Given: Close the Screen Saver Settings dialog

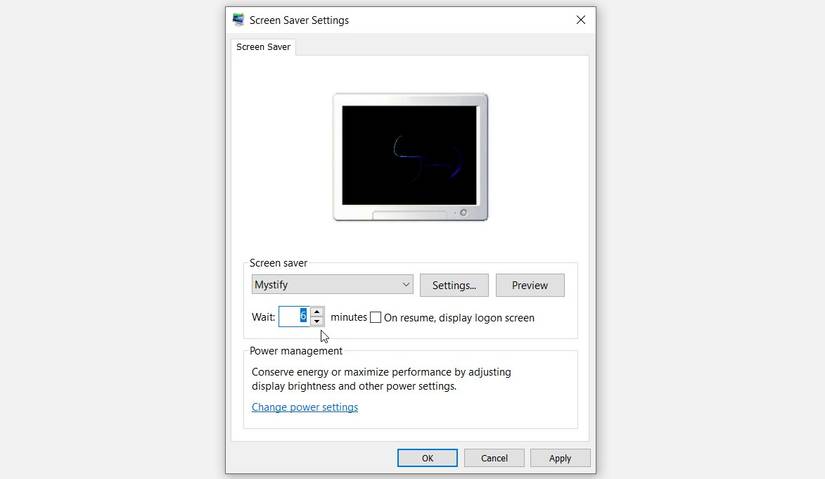Looking at the screenshot, I should coord(580,20).
